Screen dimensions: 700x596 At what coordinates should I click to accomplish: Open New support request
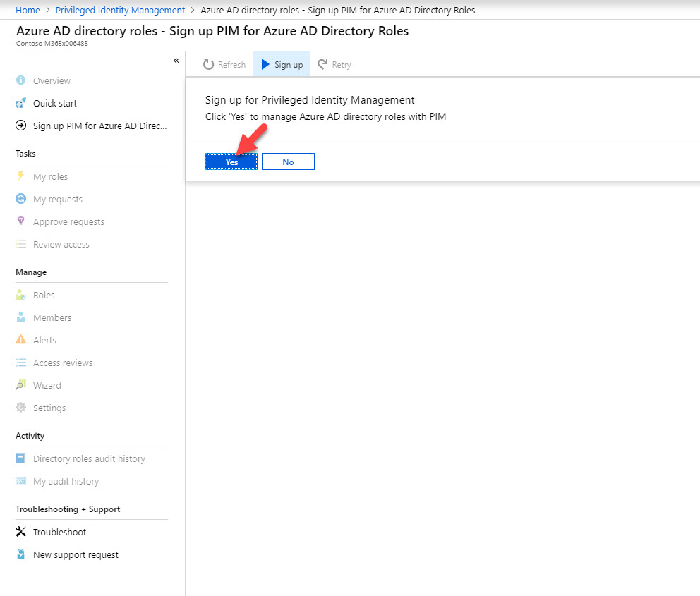pos(76,555)
